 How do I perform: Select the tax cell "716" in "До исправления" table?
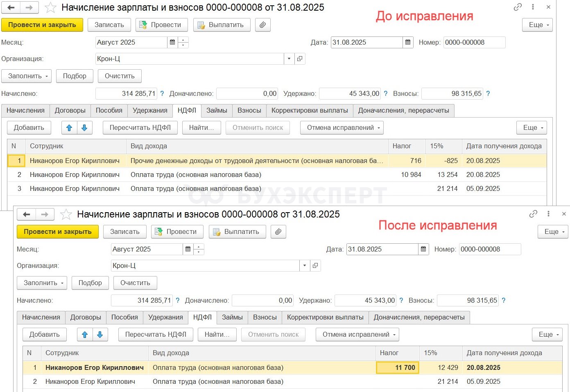[x=407, y=161]
